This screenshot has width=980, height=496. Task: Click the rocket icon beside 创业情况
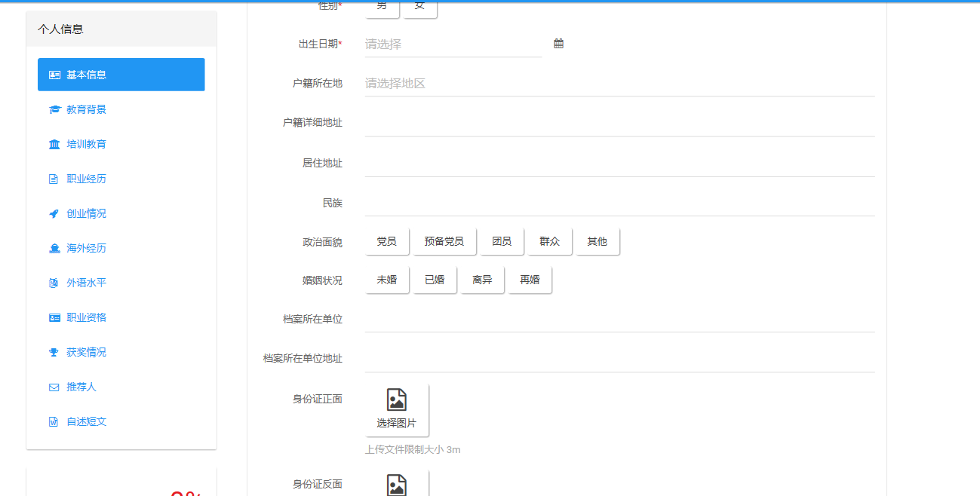[x=54, y=213]
